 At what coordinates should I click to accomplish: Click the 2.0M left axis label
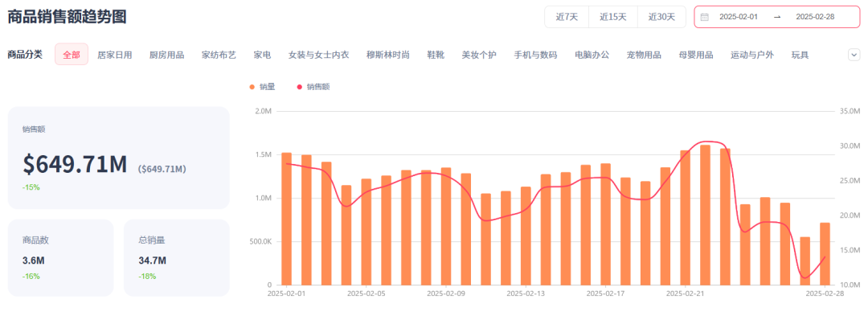(263, 112)
